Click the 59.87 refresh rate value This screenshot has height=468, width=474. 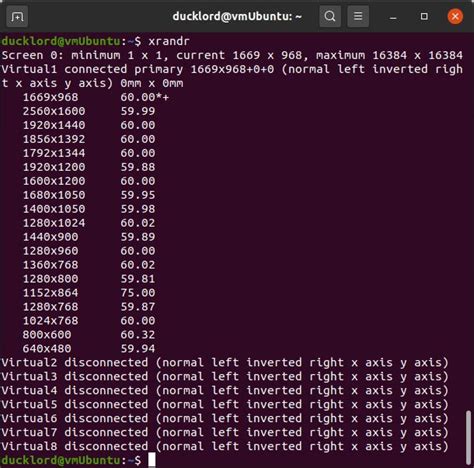[x=138, y=307]
